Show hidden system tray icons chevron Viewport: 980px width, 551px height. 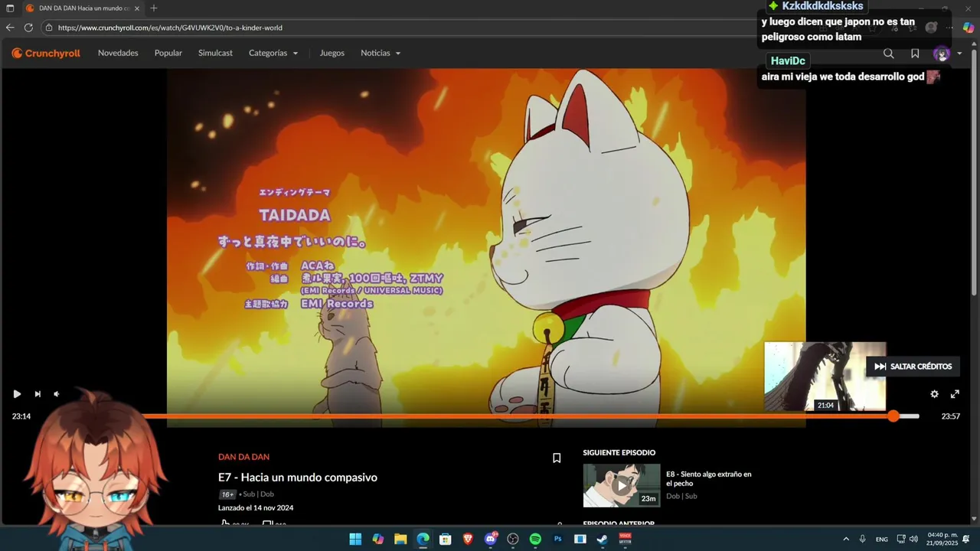pyautogui.click(x=846, y=539)
